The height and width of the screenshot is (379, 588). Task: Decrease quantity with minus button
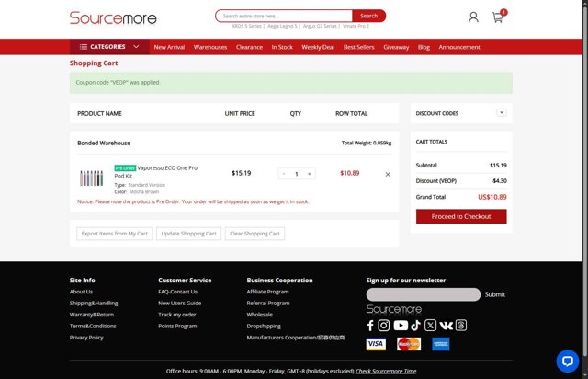[x=284, y=174]
